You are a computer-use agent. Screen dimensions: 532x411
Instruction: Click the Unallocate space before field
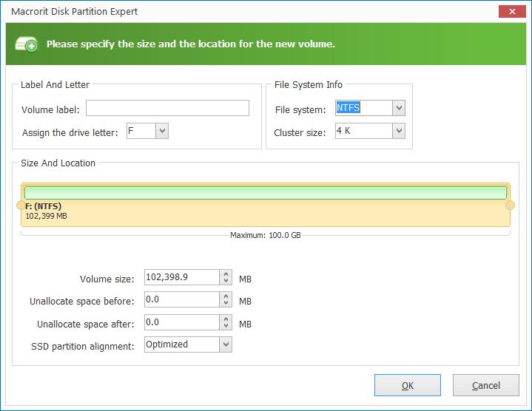(182, 299)
